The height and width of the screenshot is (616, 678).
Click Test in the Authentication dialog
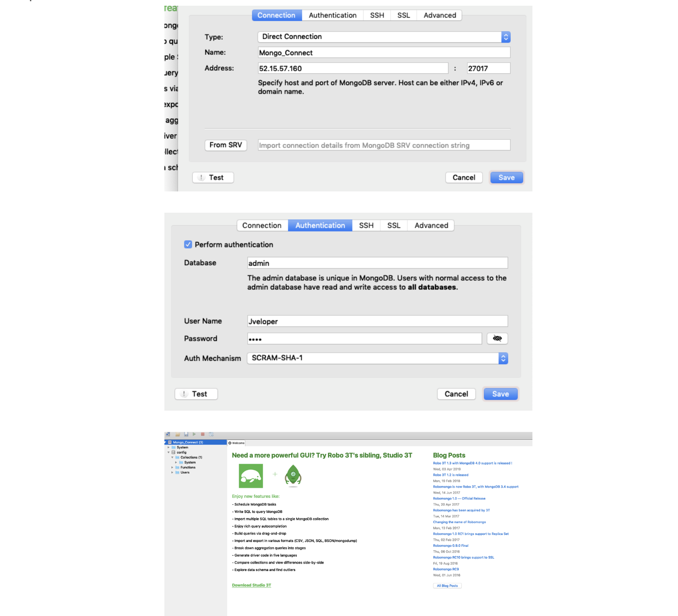click(x=196, y=394)
